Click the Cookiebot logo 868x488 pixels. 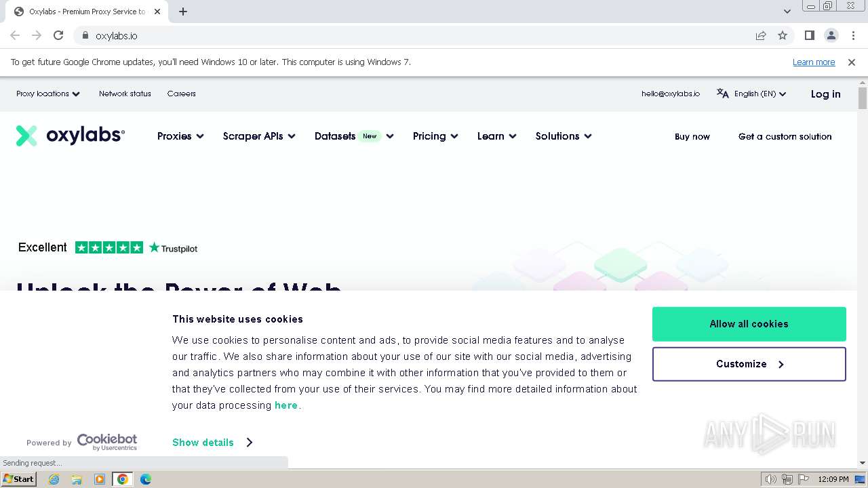[107, 442]
